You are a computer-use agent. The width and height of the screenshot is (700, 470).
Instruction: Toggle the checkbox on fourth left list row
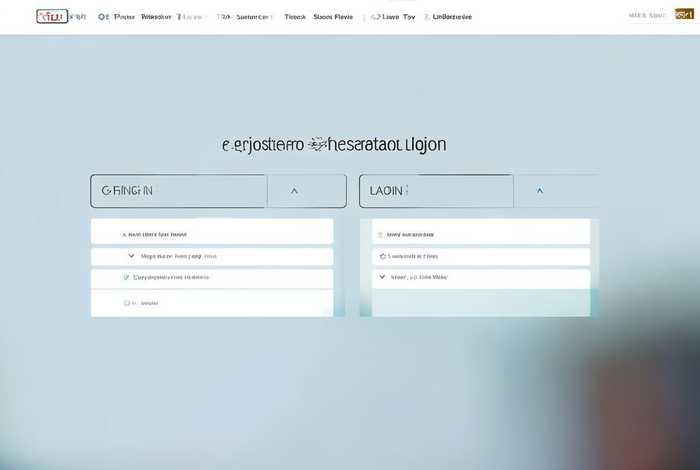pyautogui.click(x=128, y=302)
